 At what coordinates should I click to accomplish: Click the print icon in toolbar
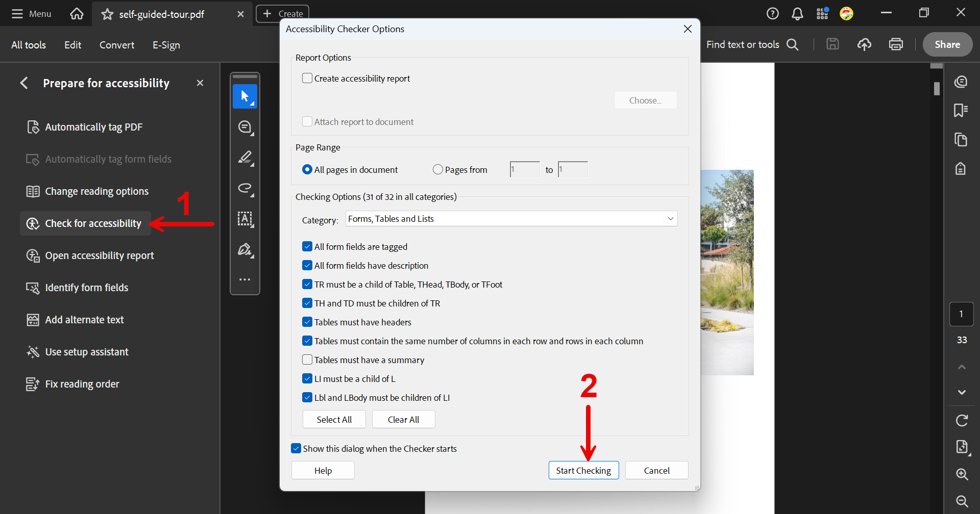[896, 45]
